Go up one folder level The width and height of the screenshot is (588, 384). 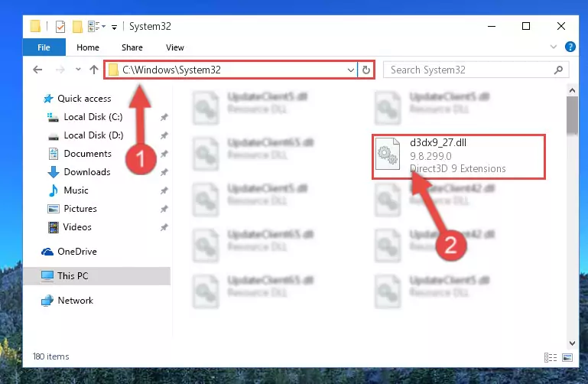pyautogui.click(x=94, y=70)
